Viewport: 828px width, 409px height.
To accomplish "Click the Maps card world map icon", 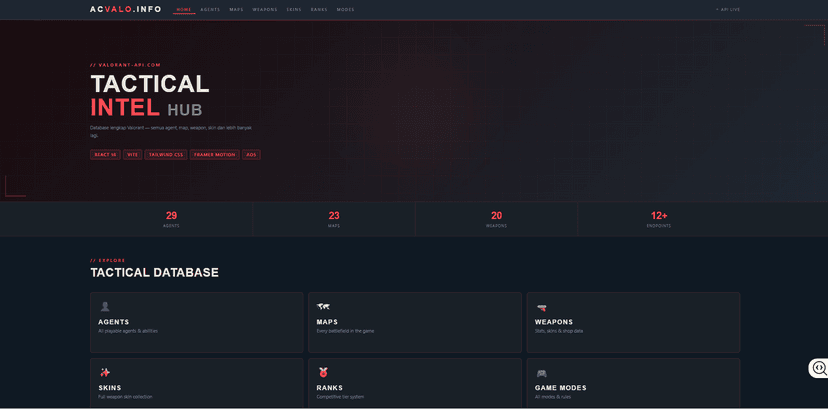I will 323,307.
